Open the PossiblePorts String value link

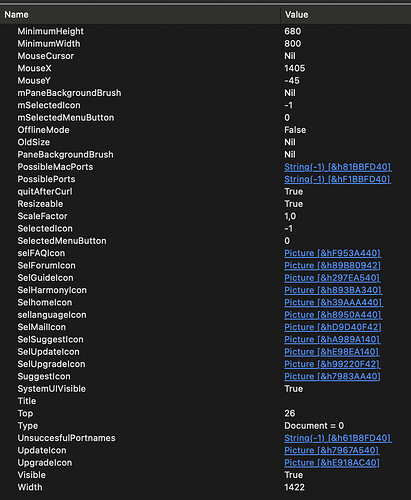tap(337, 179)
